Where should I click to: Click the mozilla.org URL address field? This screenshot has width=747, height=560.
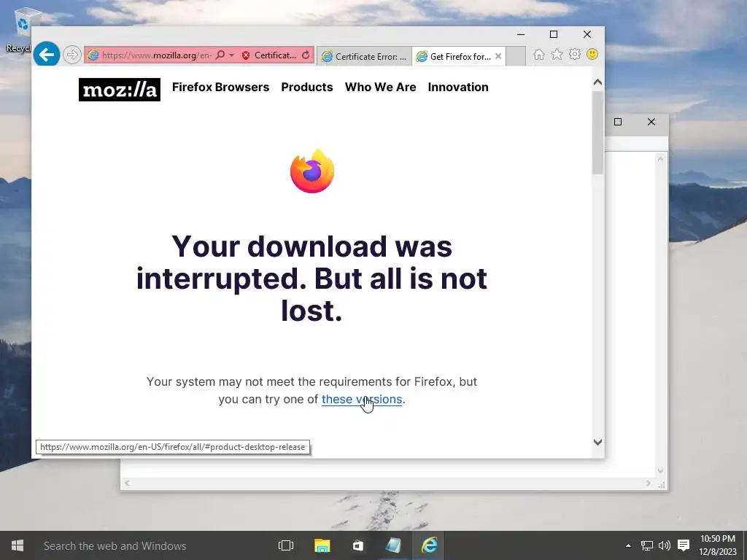click(x=156, y=55)
